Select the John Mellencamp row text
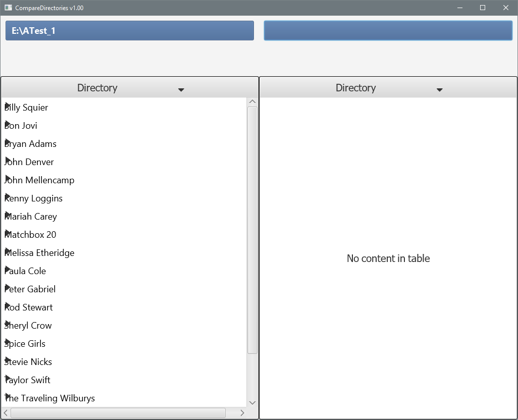Image resolution: width=518 pixels, height=420 pixels. [39, 180]
